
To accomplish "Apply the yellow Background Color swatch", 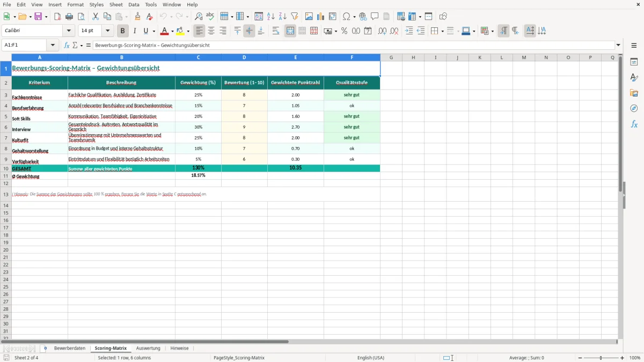I will point(181,31).
